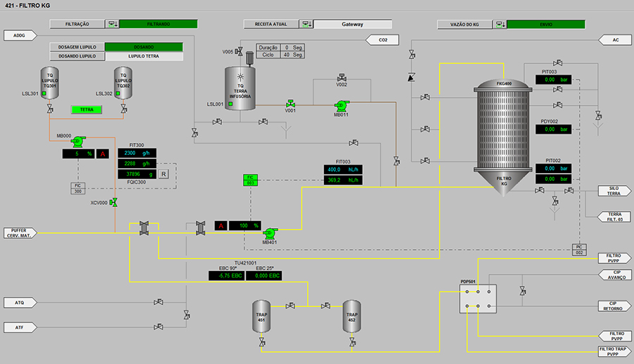Viewport: 634px width, 364px height.
Task: Open the FILTRAÇÃO selection dropdown
Action: [x=112, y=24]
